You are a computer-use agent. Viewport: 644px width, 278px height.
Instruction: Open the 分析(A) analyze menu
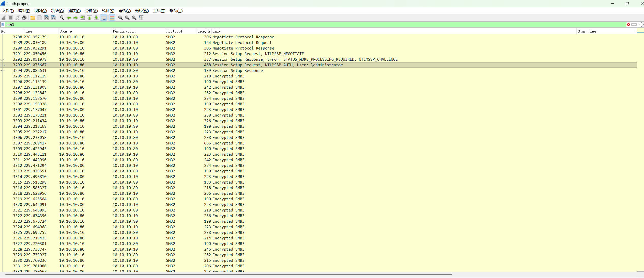coord(91,11)
